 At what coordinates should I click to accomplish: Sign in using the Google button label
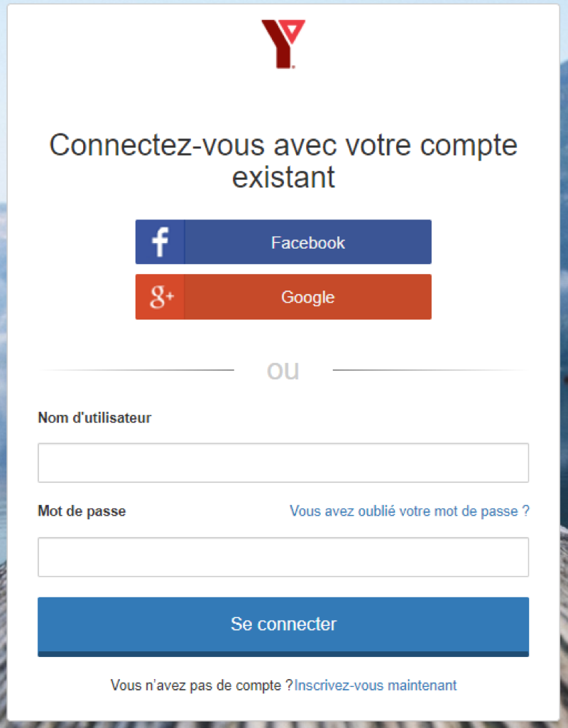(307, 297)
